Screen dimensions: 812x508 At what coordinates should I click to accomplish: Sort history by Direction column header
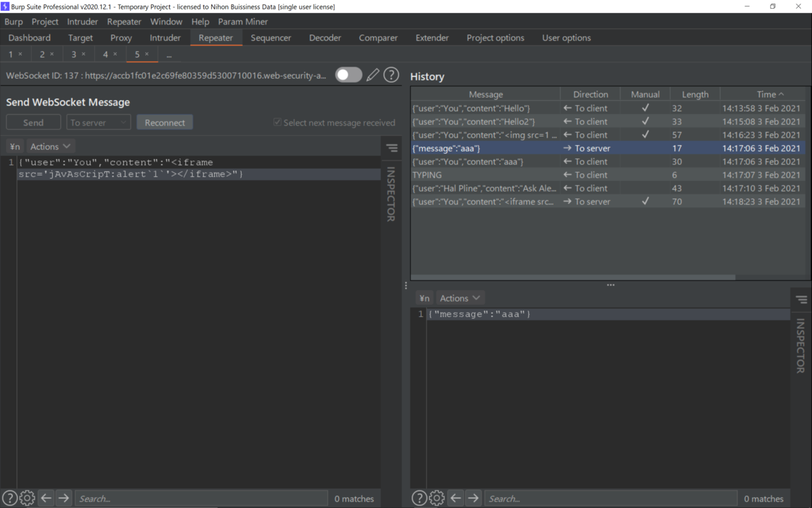click(x=590, y=94)
